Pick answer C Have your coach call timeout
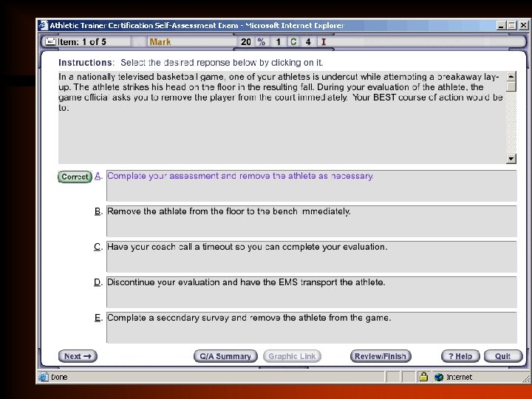Screen dimensions: 532x399 pos(312,256)
